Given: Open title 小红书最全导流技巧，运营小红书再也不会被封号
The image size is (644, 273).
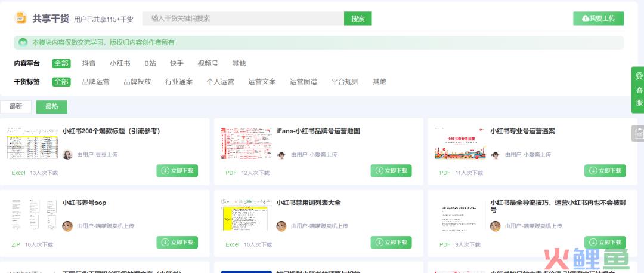Looking at the screenshot, I should (558, 206).
